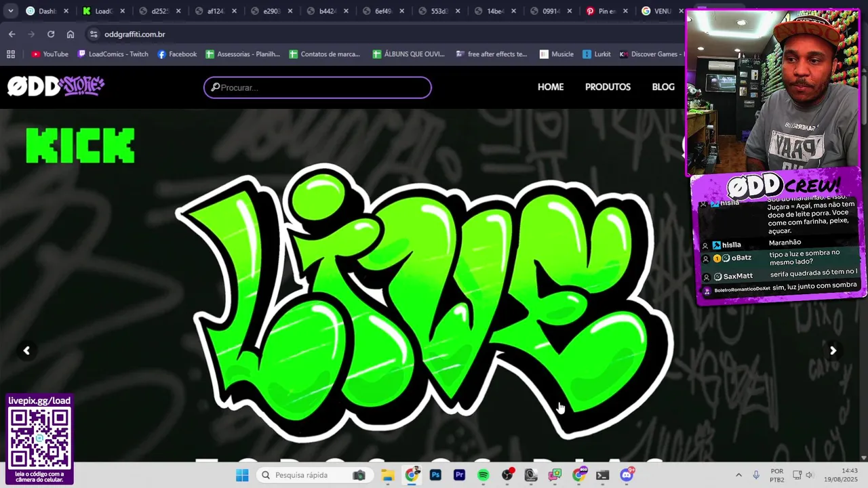Open the Facebook bookmark
Screen dimensions: 868x488
(176, 54)
